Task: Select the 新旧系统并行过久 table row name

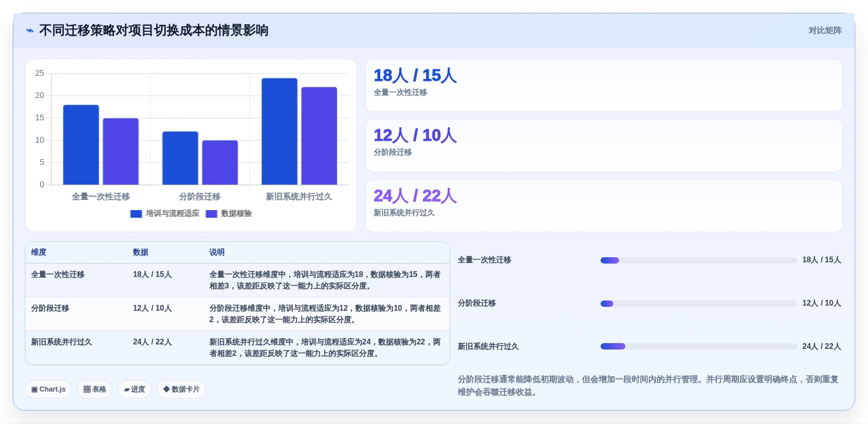Action: click(x=62, y=342)
